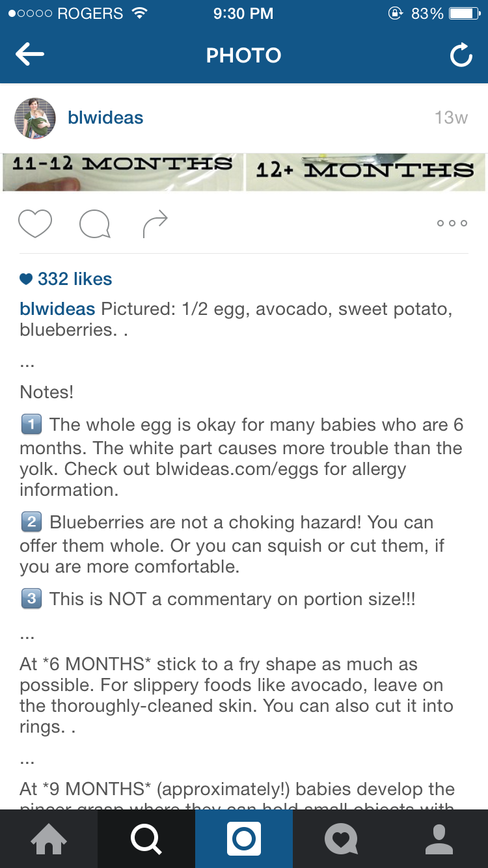Open blwideas profile picture
Viewport: 488px width, 868px height.
pos(35,118)
